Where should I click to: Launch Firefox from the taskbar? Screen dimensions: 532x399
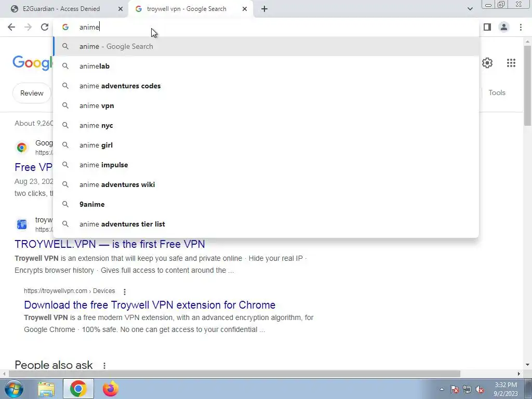coord(111,389)
